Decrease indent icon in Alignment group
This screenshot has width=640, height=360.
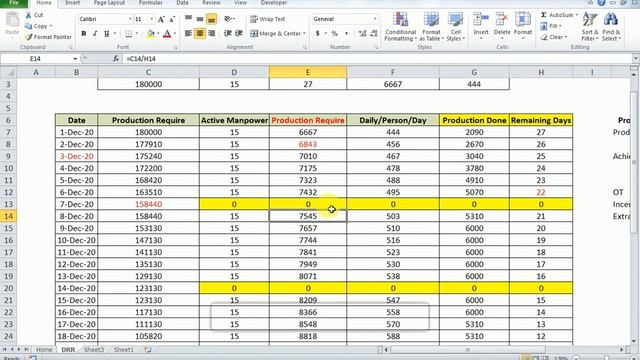click(228, 33)
